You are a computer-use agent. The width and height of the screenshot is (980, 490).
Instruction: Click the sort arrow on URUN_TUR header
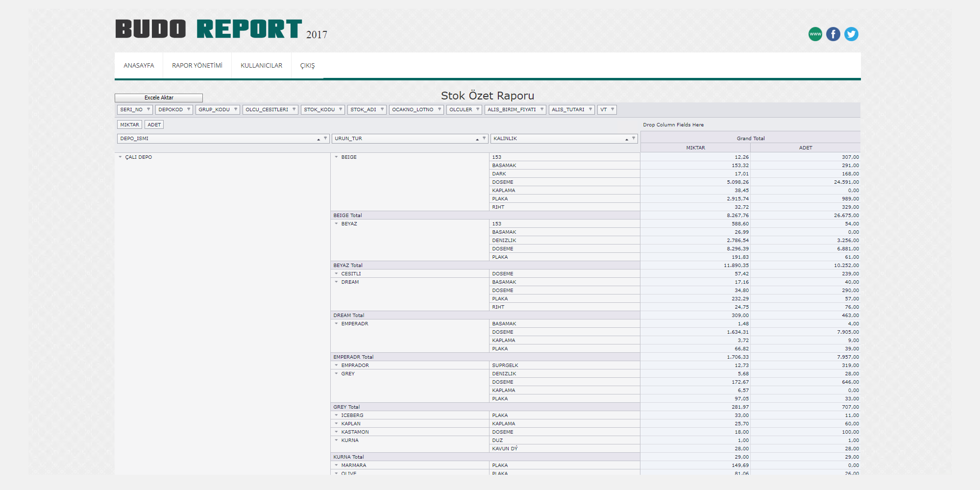[x=477, y=139]
